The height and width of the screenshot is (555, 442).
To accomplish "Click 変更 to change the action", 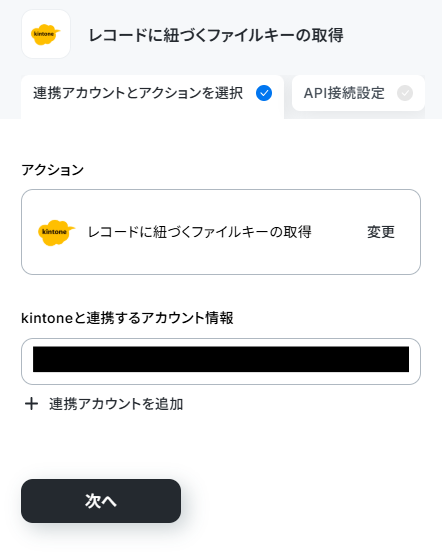I will pos(380,232).
